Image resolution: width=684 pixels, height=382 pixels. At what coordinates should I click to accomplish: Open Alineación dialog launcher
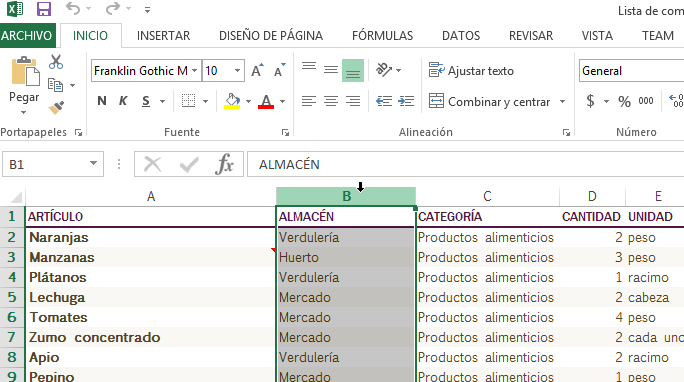(x=566, y=133)
